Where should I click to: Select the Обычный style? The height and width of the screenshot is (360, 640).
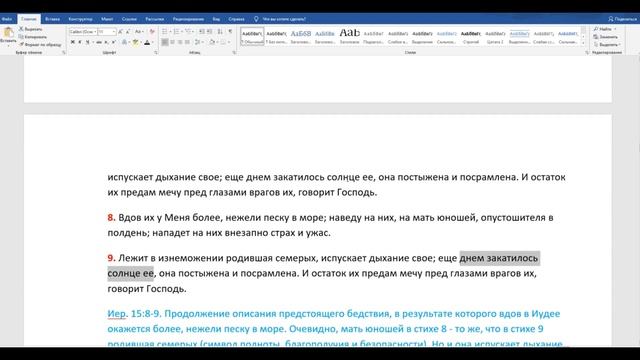tap(252, 36)
